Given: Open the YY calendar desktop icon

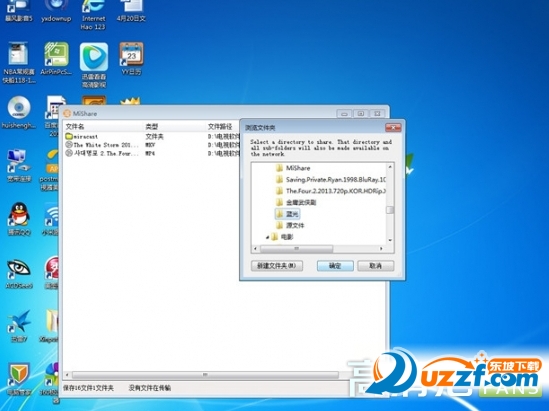Looking at the screenshot, I should (131, 59).
